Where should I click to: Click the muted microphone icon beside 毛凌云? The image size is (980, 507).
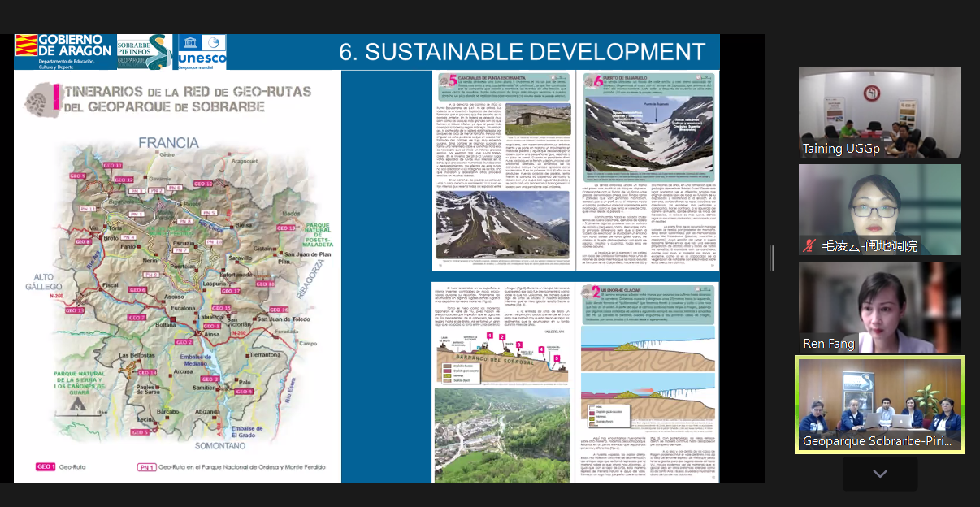pyautogui.click(x=809, y=245)
